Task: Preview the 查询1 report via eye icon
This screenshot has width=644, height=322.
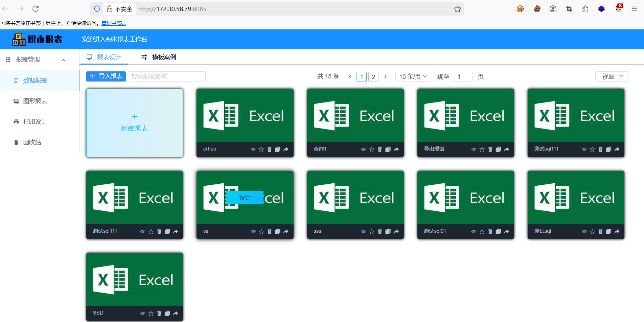Action: 363,149
